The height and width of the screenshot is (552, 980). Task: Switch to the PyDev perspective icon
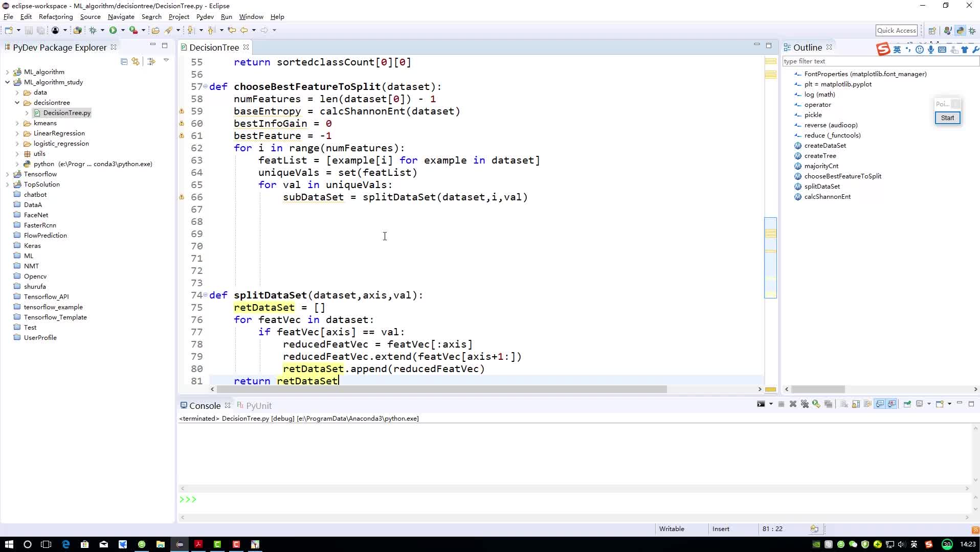(x=960, y=31)
